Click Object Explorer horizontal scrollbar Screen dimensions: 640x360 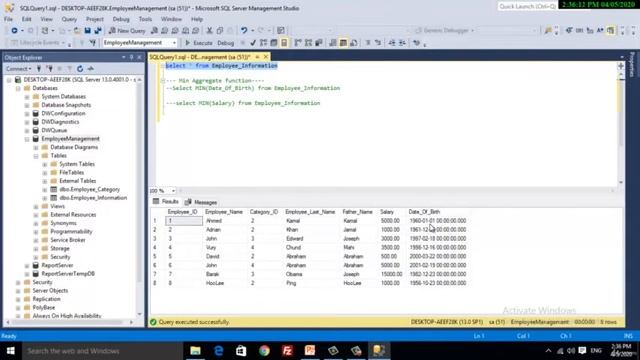pyautogui.click(x=69, y=322)
